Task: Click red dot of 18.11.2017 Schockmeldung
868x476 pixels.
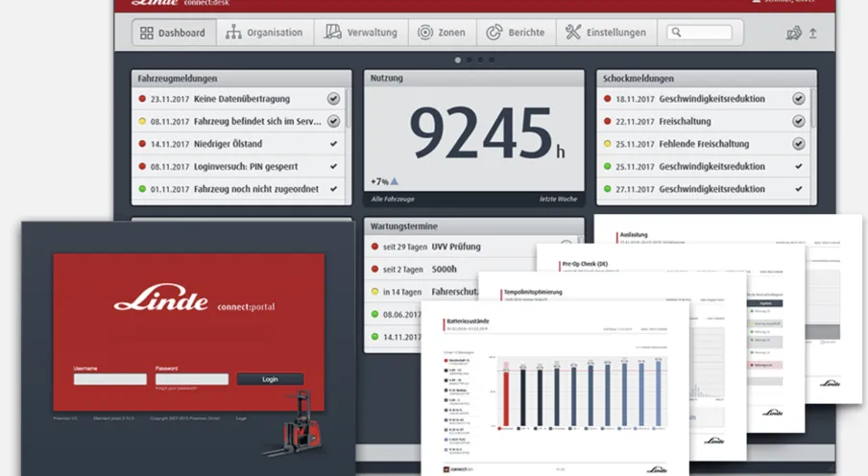Action: tap(607, 99)
